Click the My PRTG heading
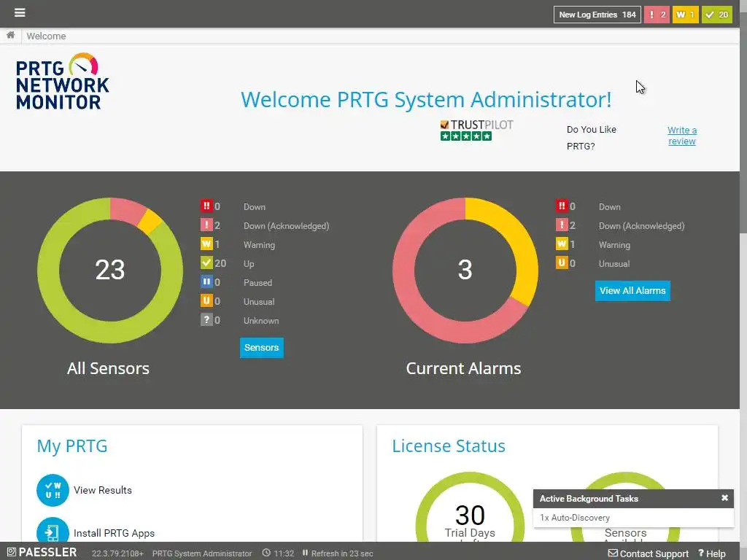Image resolution: width=747 pixels, height=560 pixels. [x=72, y=446]
